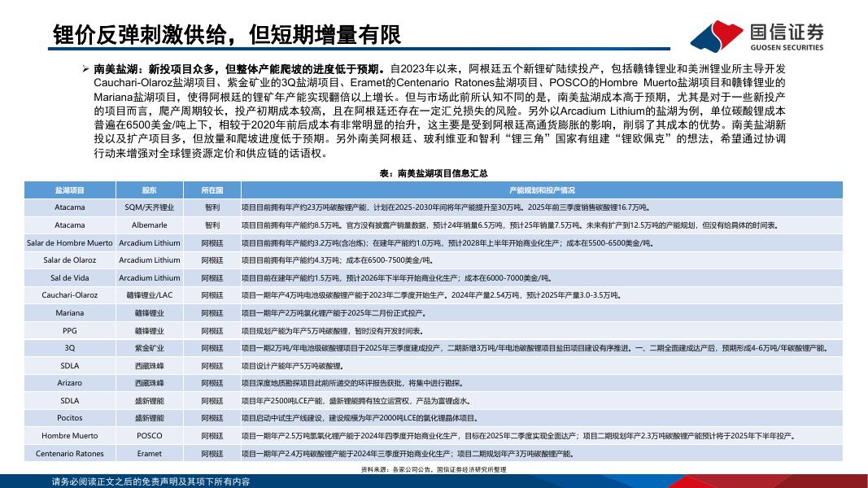
Task: Select the Cauchari-Olaroz project cell
Action: (70, 295)
